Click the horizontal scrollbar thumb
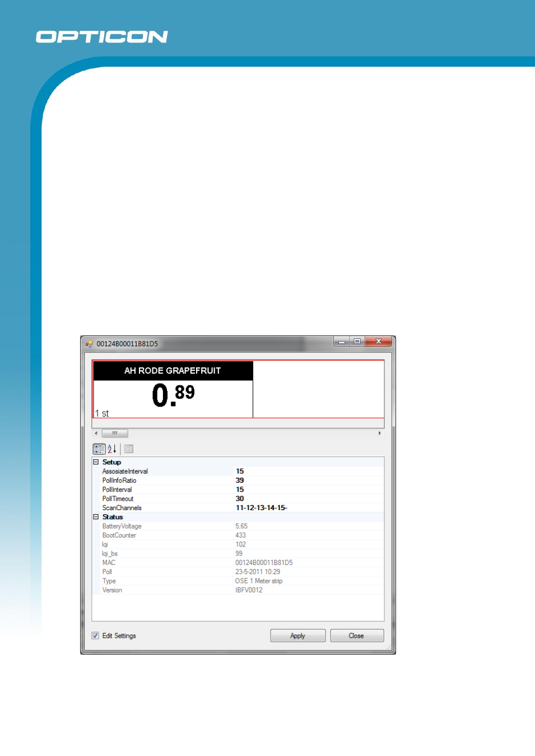The height and width of the screenshot is (756, 535). (x=115, y=433)
